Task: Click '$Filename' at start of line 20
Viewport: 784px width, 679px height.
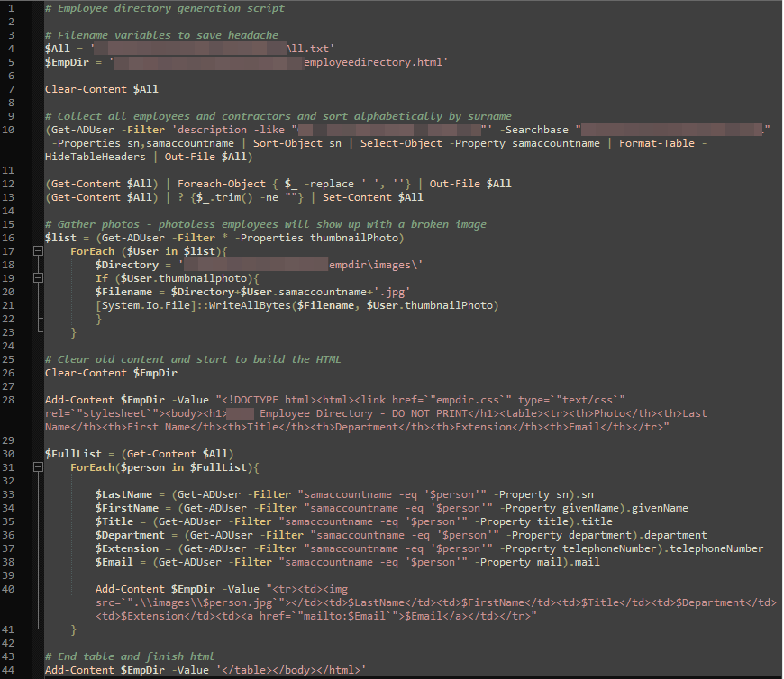Action: click(123, 292)
